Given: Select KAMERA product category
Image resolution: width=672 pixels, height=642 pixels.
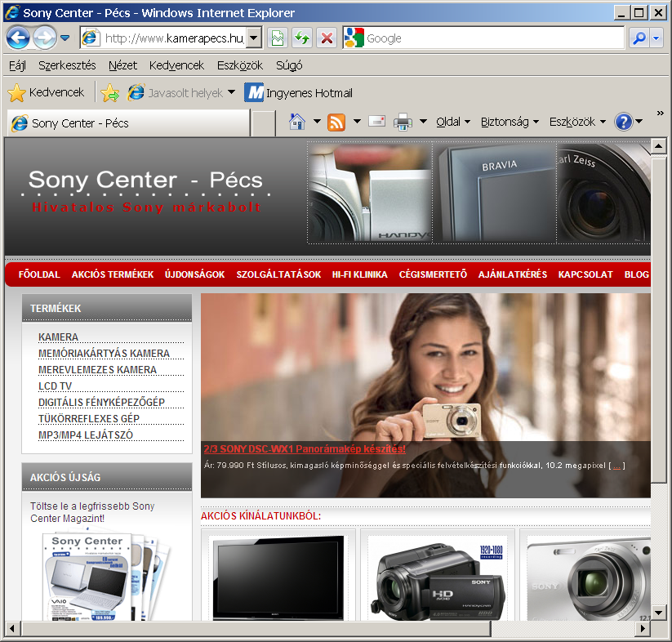Looking at the screenshot, I should pyautogui.click(x=58, y=337).
